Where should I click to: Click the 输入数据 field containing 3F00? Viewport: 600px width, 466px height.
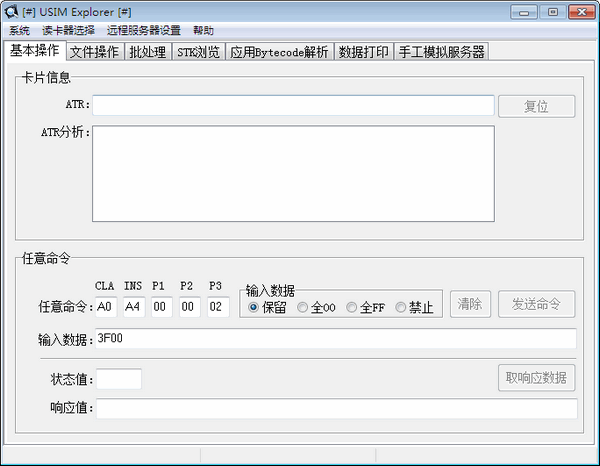[335, 339]
